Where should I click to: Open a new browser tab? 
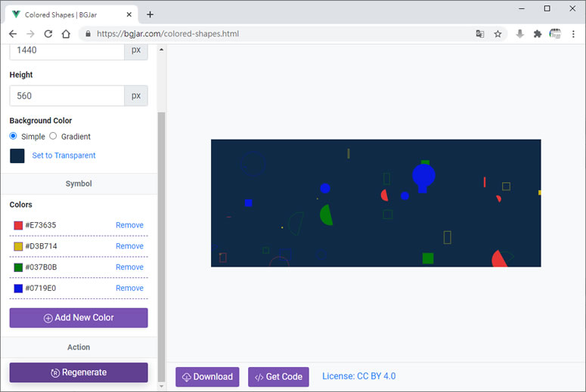point(150,14)
